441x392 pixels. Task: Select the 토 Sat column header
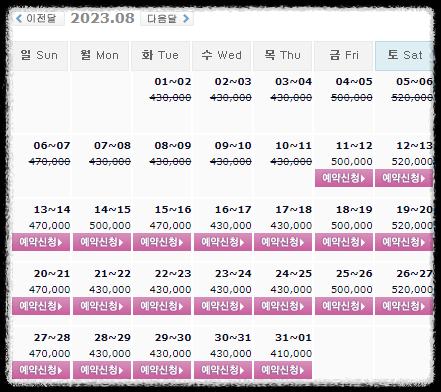tap(404, 56)
